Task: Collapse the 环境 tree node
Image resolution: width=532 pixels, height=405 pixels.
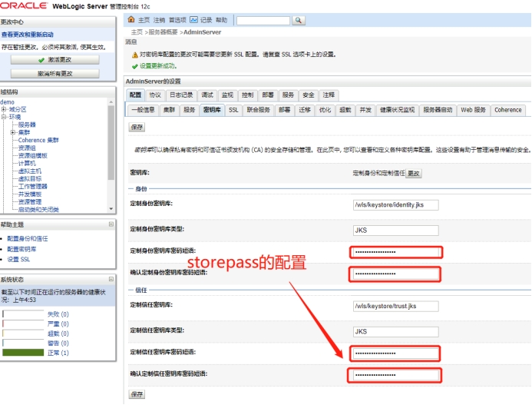Action: tap(3, 117)
